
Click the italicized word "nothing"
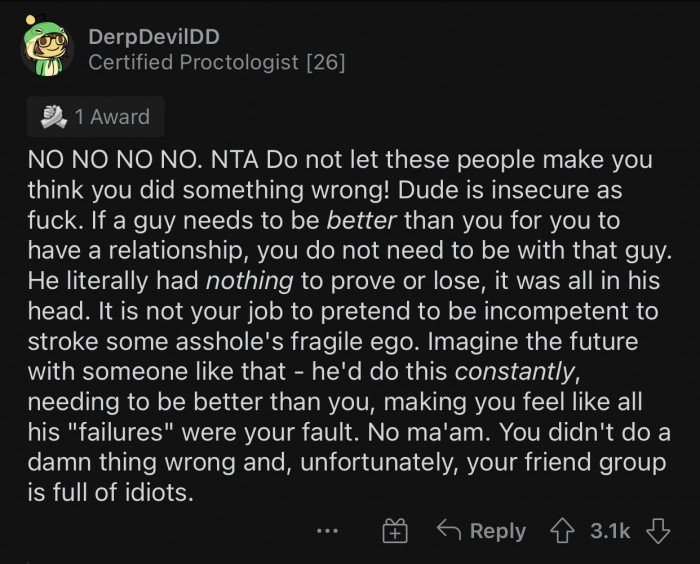[x=250, y=281]
